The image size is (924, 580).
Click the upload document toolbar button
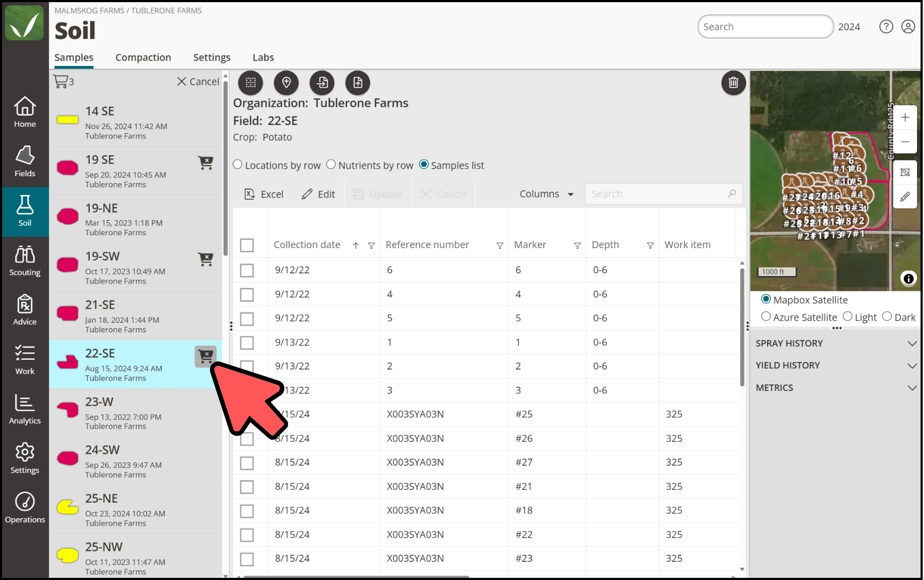coord(358,83)
